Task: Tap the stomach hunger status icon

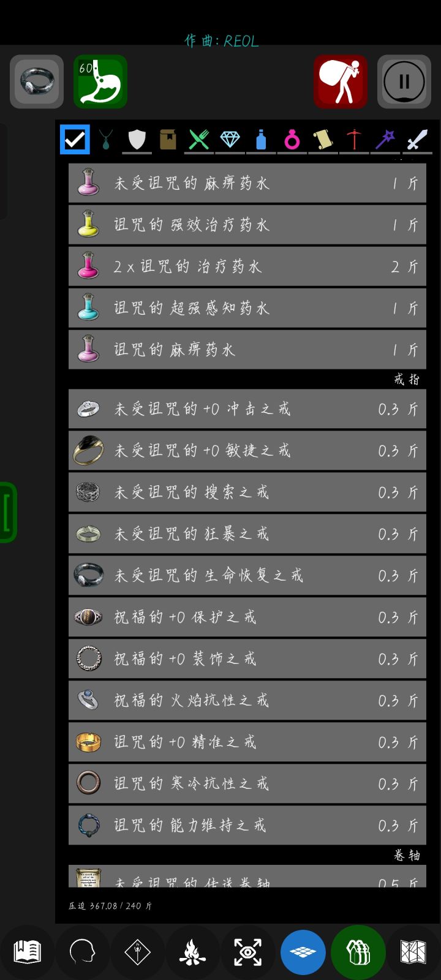Action: click(100, 81)
